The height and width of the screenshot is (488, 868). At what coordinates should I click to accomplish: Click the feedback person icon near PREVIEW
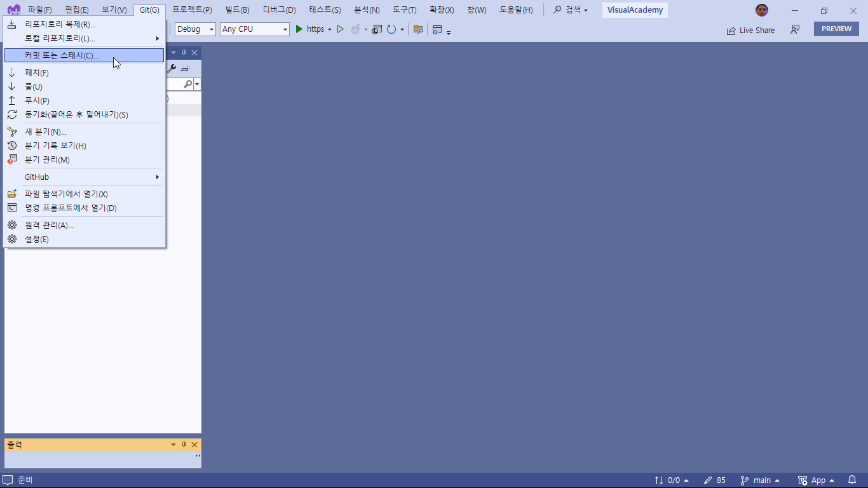pos(795,29)
